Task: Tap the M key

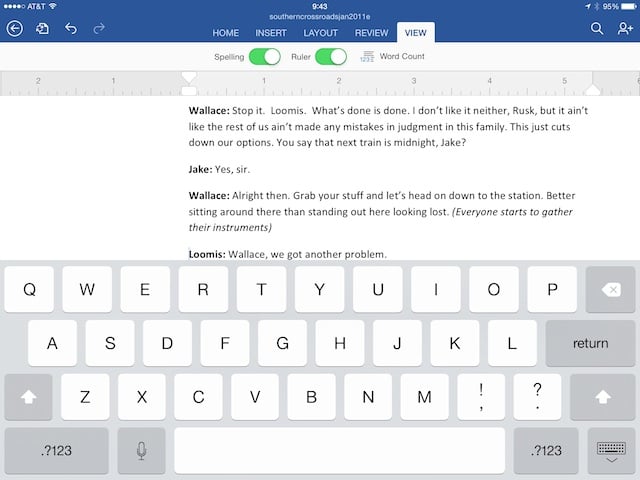Action: point(424,397)
